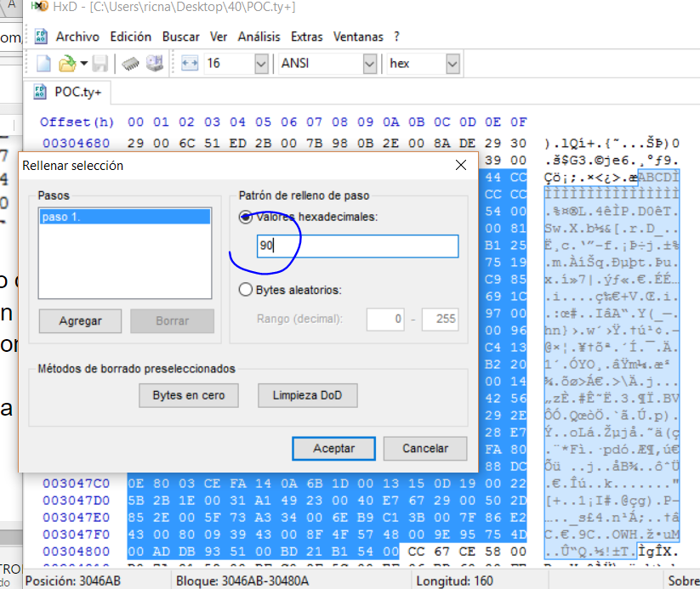
Task: Open the Análisis menu
Action: 259,37
